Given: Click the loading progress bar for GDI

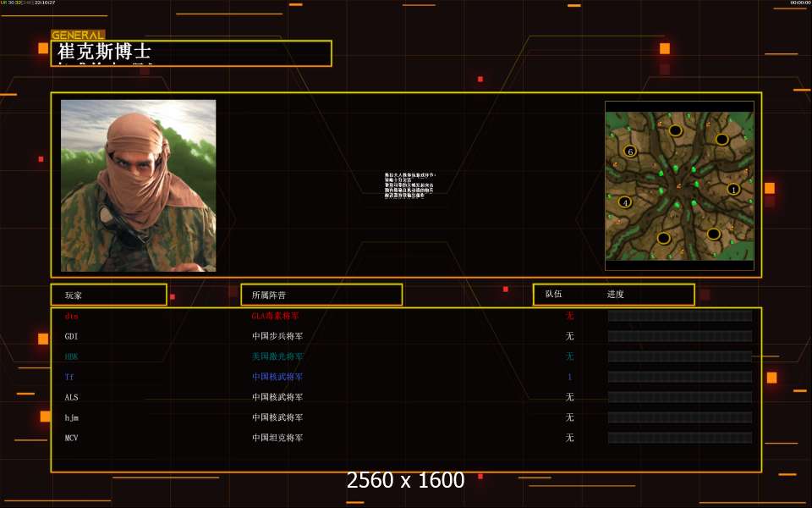Looking at the screenshot, I should coord(680,336).
